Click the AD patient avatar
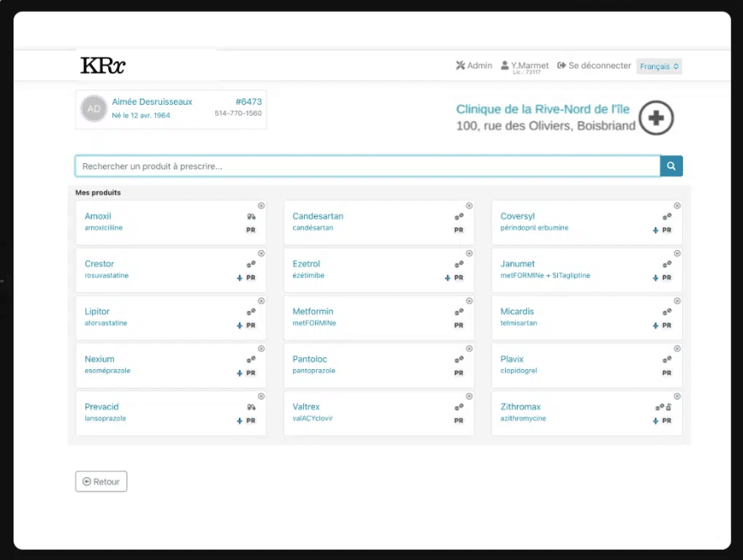The height and width of the screenshot is (560, 743). pyautogui.click(x=94, y=109)
